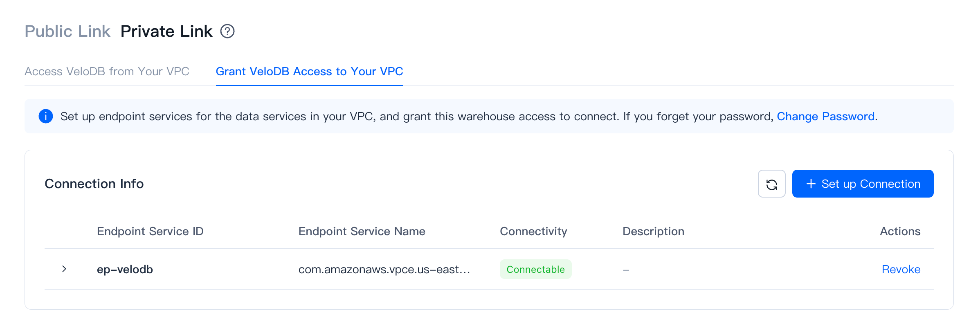
Task: Click the Connectable status badge
Action: click(536, 269)
